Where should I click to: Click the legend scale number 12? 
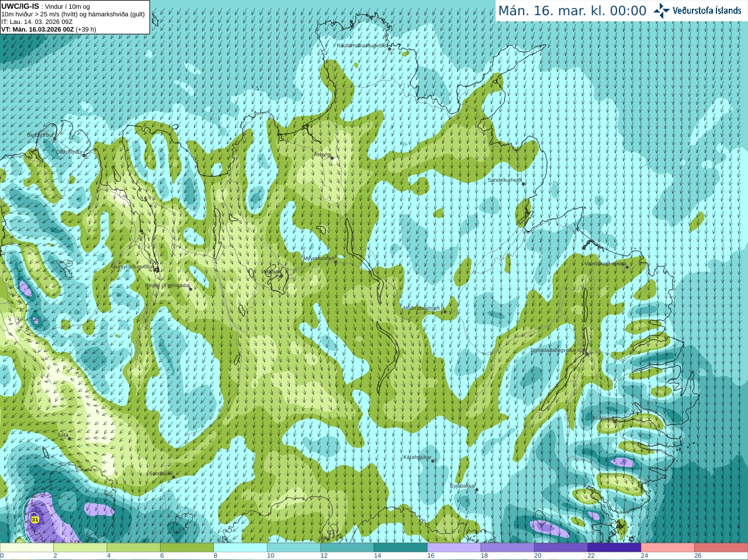pyautogui.click(x=324, y=556)
